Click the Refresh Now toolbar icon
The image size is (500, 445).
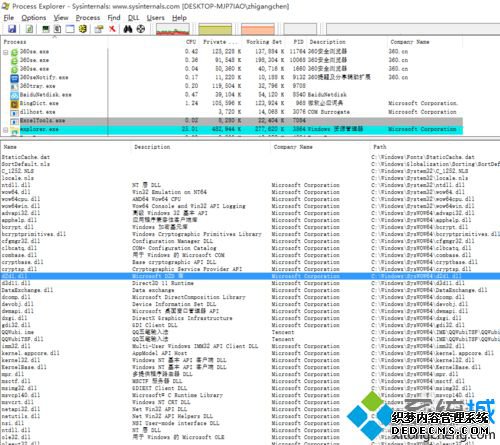29,29
